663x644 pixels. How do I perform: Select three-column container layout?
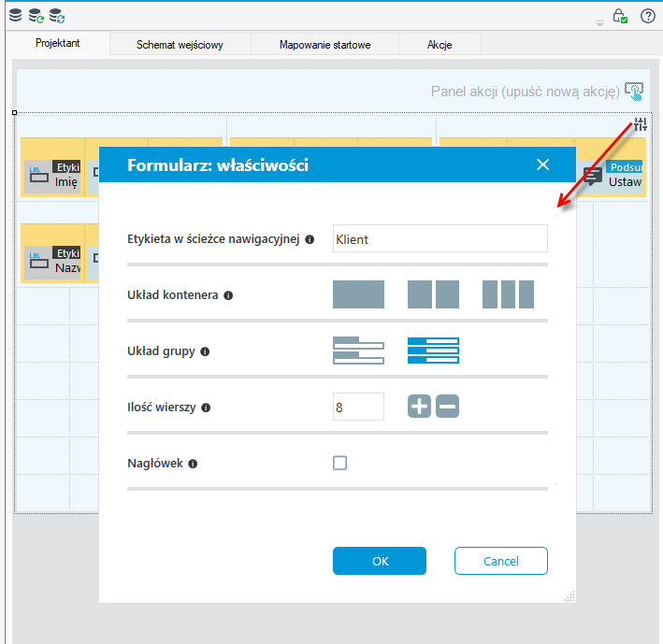508,294
